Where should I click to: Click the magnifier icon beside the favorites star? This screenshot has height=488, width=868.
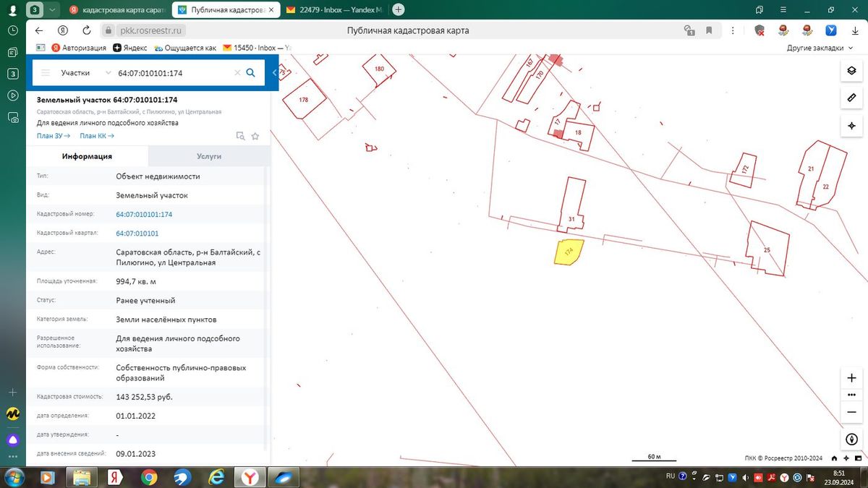coord(241,136)
